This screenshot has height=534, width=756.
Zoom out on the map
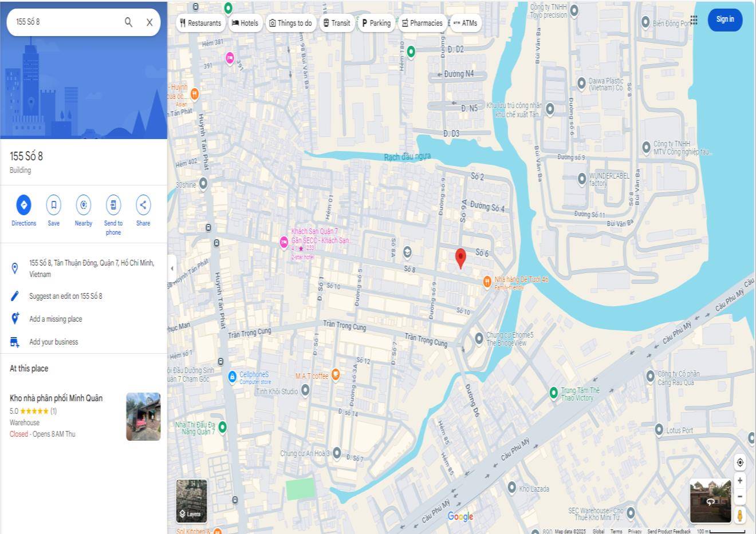point(739,496)
